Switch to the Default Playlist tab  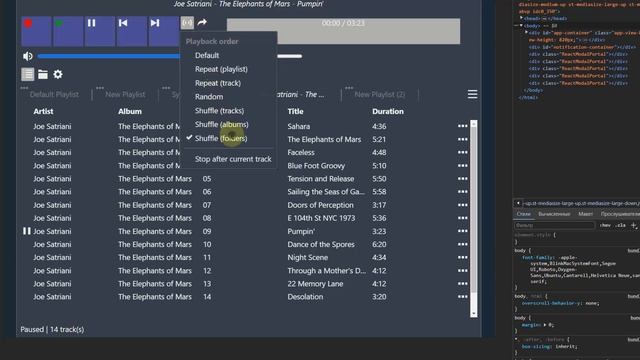(54, 94)
